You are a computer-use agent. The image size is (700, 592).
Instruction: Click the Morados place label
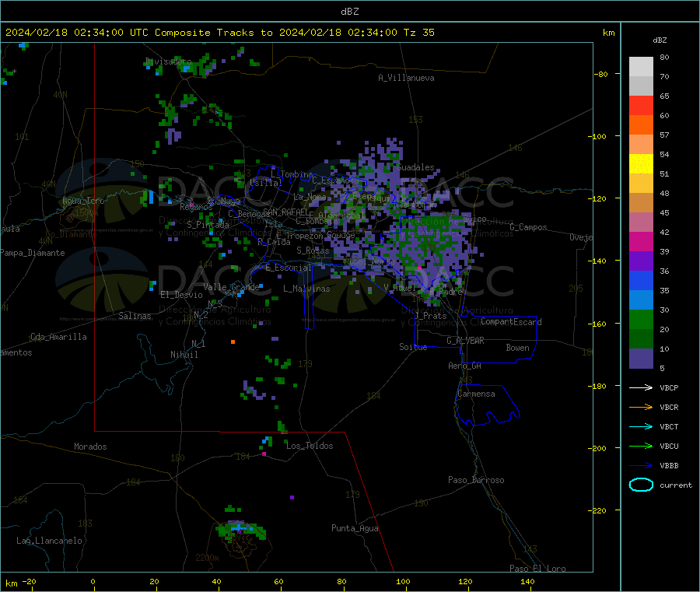tap(90, 447)
